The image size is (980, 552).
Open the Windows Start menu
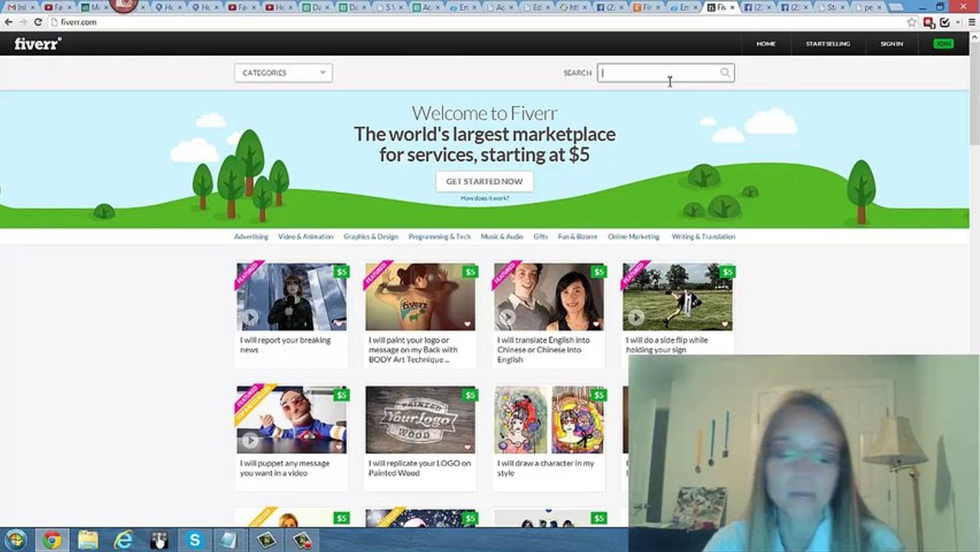pyautogui.click(x=15, y=540)
